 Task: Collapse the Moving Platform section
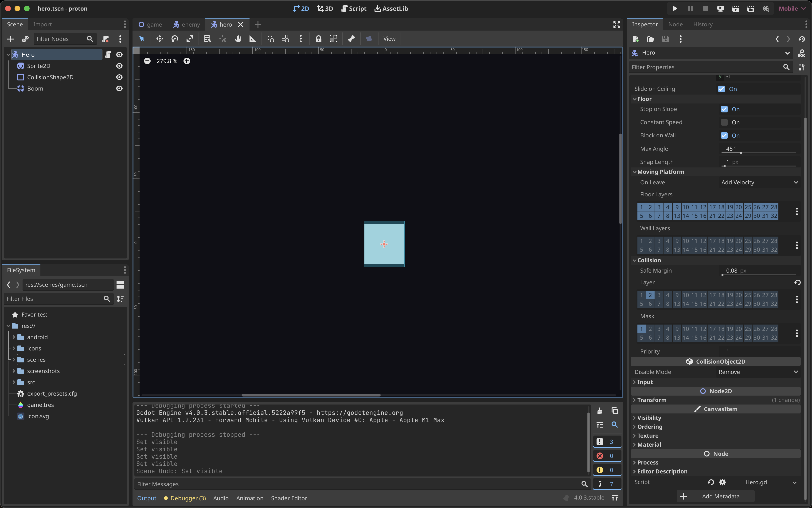tap(716, 172)
